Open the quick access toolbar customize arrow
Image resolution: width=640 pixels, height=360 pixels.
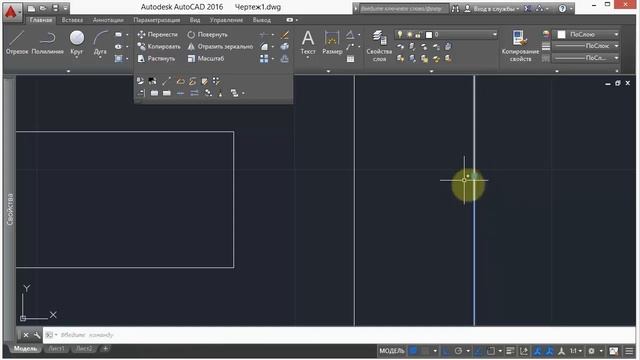pyautogui.click(x=65, y=8)
